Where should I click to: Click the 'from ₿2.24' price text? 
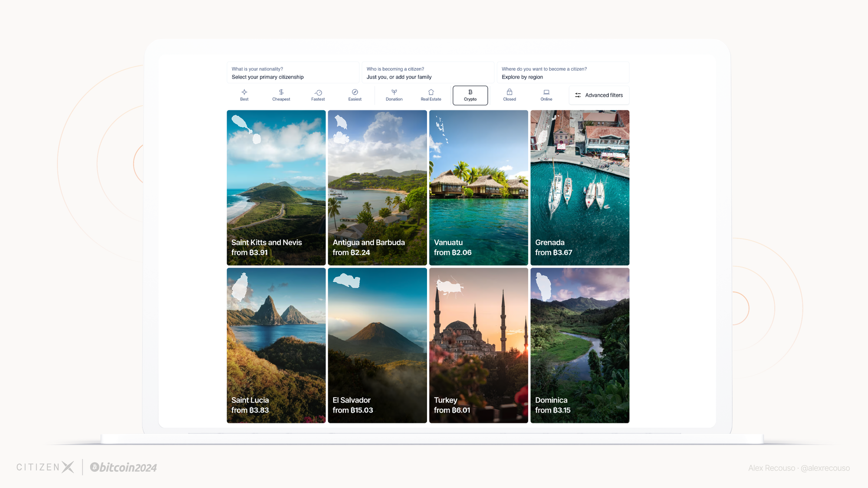(x=352, y=252)
